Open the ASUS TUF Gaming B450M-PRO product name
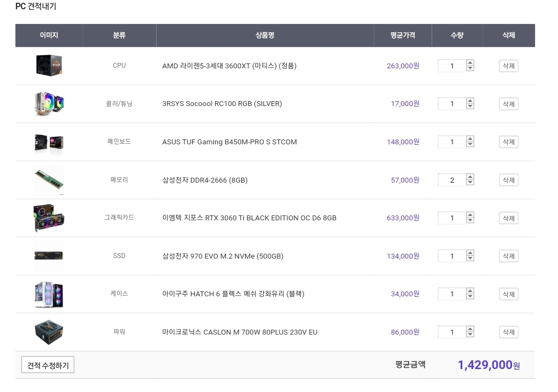 pyautogui.click(x=229, y=142)
